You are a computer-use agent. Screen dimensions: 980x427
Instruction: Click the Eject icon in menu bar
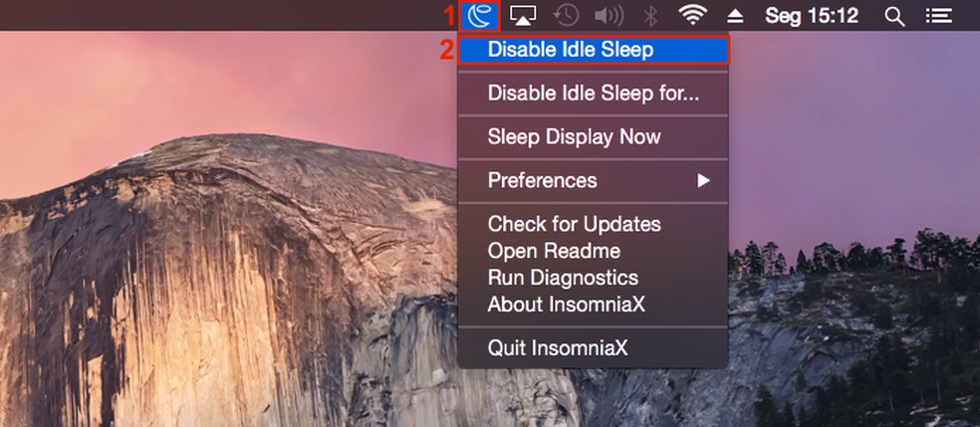[737, 16]
